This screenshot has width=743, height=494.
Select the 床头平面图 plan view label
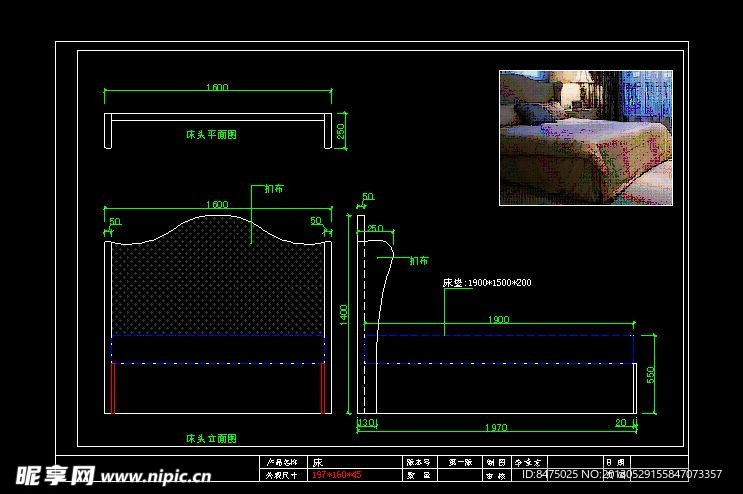[x=211, y=135]
